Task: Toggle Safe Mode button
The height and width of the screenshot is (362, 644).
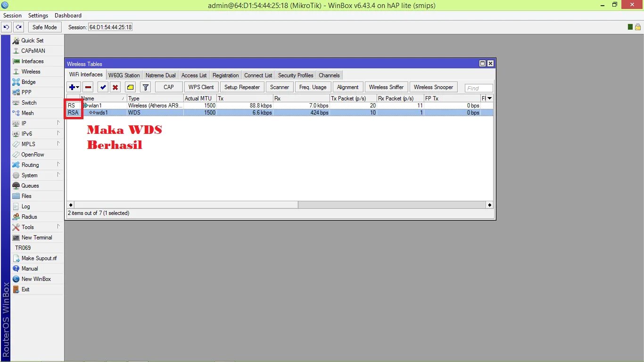Action: (x=45, y=27)
